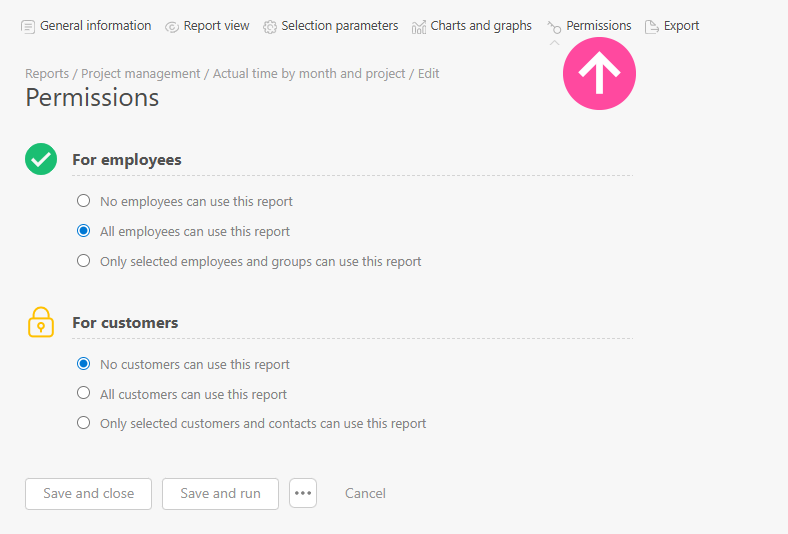Click the Selection parameters gear icon
788x534 pixels.
click(270, 26)
